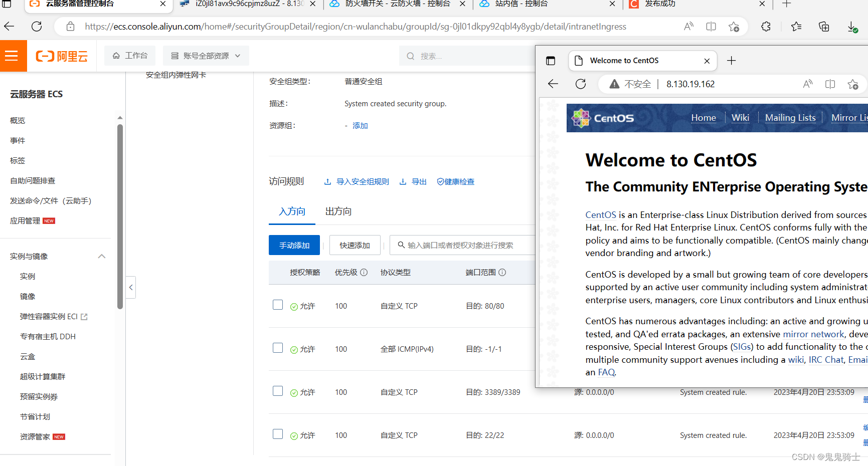Go back in the main browser window
This screenshot has height=466, width=868.
(9, 27)
